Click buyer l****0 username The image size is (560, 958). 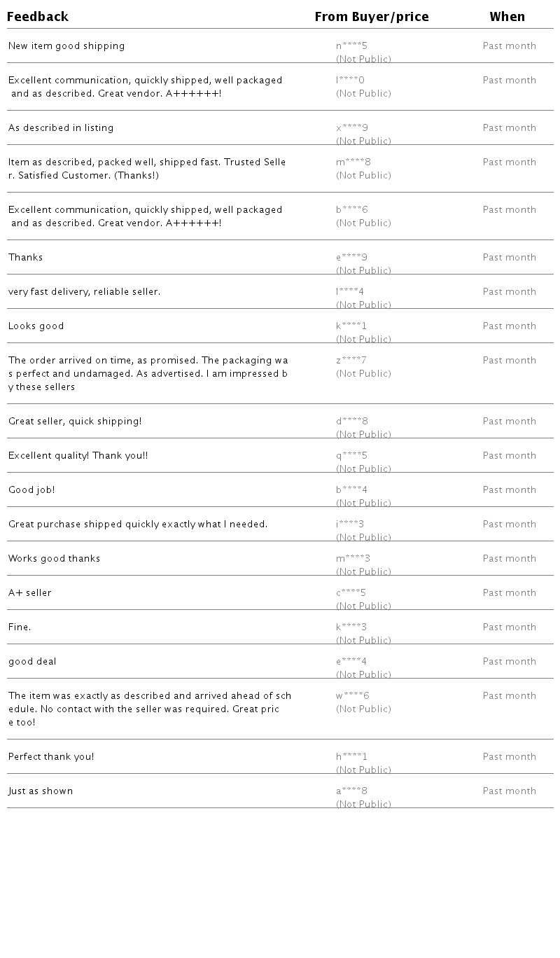click(350, 81)
